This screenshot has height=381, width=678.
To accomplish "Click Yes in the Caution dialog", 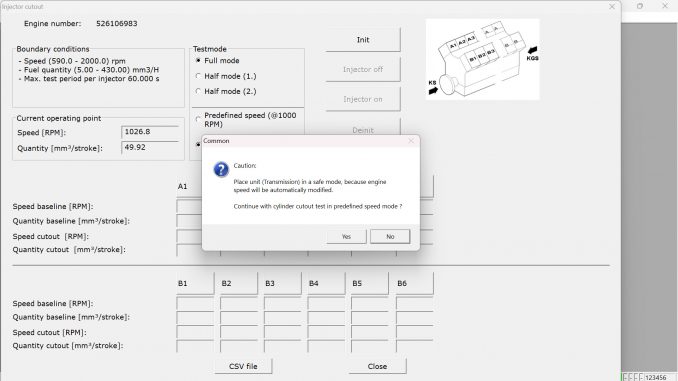I will pyautogui.click(x=346, y=237).
